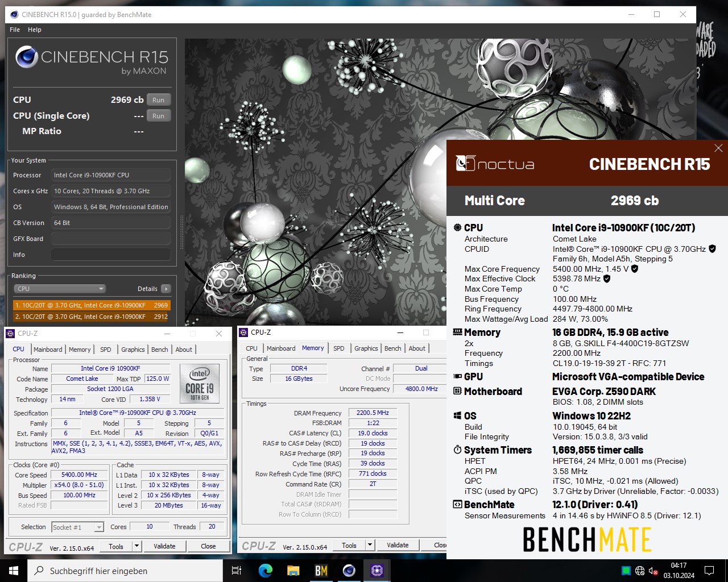728x582 pixels.
Task: Open the Help menu in Cinebench
Action: click(35, 30)
